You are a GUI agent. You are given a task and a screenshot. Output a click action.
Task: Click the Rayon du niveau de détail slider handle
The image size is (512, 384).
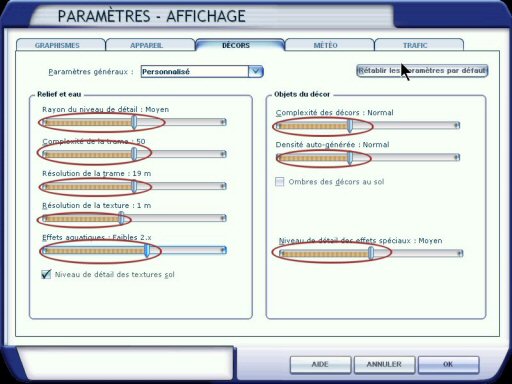[x=134, y=122]
